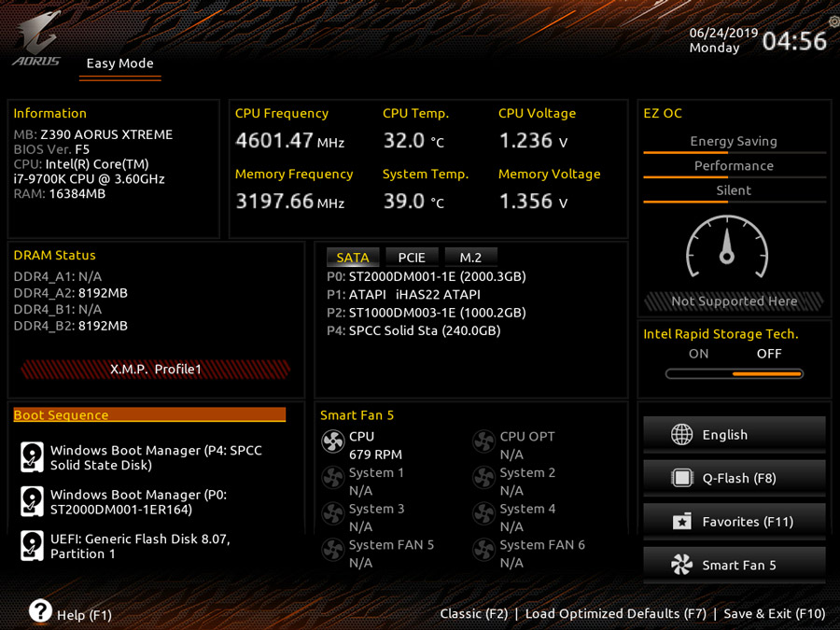The image size is (840, 630).
Task: Click disk icon for Generic Flash Disk entry
Action: (x=32, y=545)
